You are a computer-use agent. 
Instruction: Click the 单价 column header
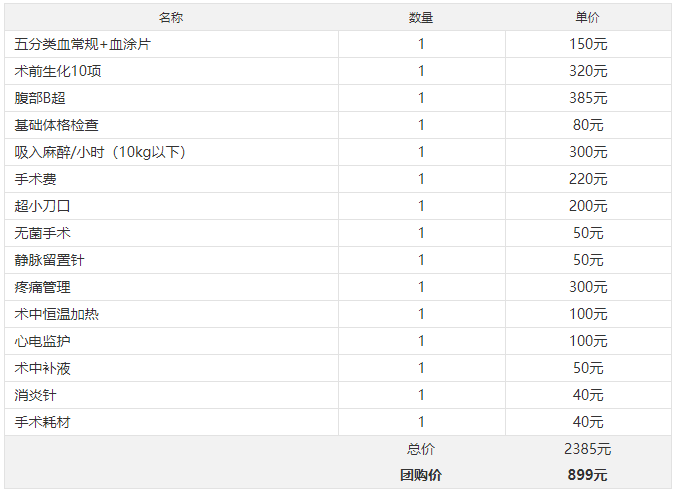pyautogui.click(x=588, y=17)
